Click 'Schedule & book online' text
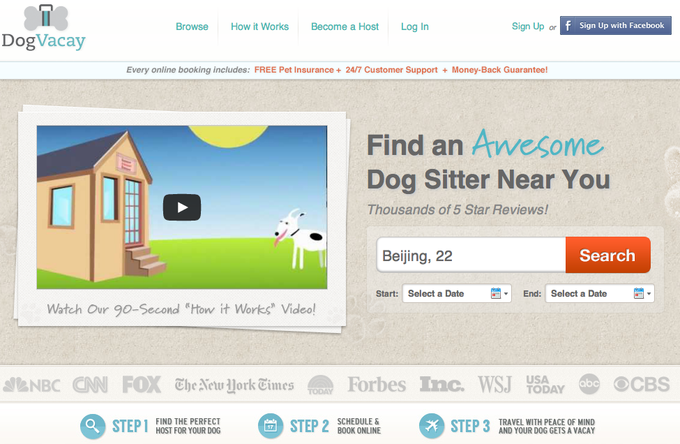 click(359, 426)
